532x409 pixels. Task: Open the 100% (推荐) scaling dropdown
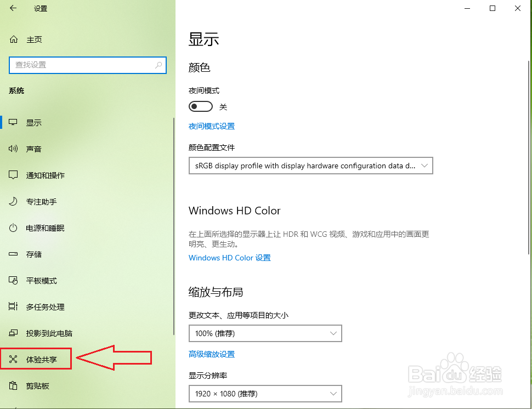265,333
